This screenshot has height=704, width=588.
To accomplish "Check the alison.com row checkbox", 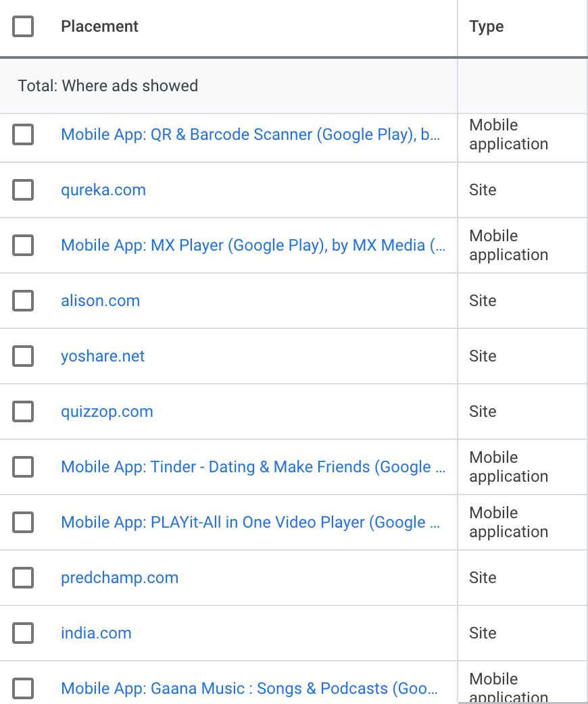I will [x=23, y=301].
